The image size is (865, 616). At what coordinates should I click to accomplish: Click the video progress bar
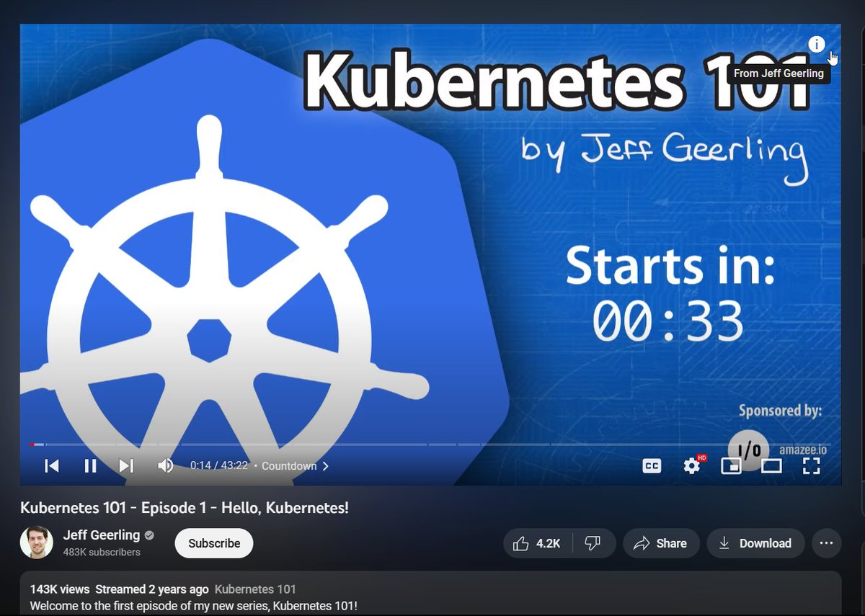tap(430, 445)
